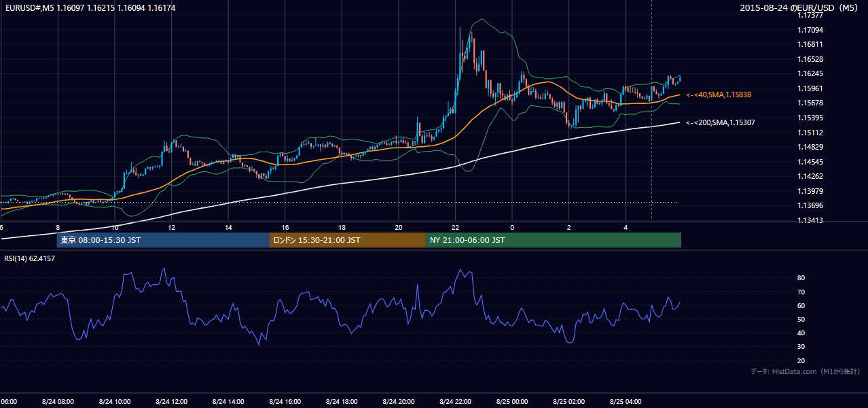Click price scale value 1.17094
This screenshot has width=868, height=408.
pyautogui.click(x=810, y=30)
